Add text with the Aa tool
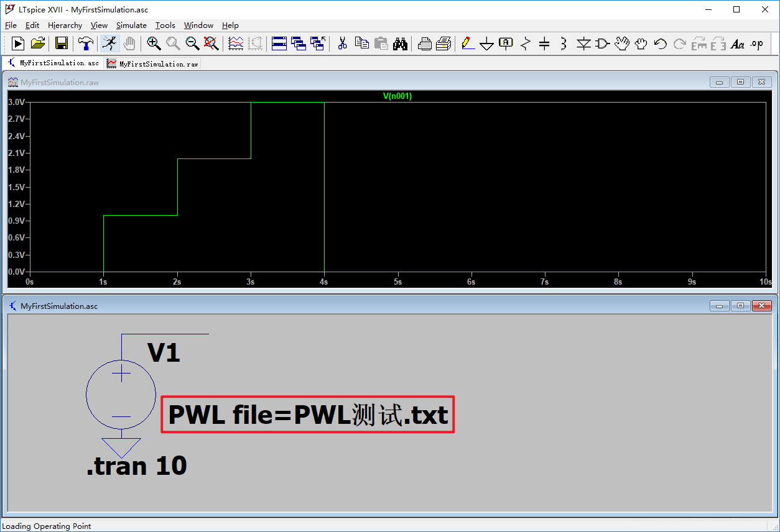 tap(738, 44)
